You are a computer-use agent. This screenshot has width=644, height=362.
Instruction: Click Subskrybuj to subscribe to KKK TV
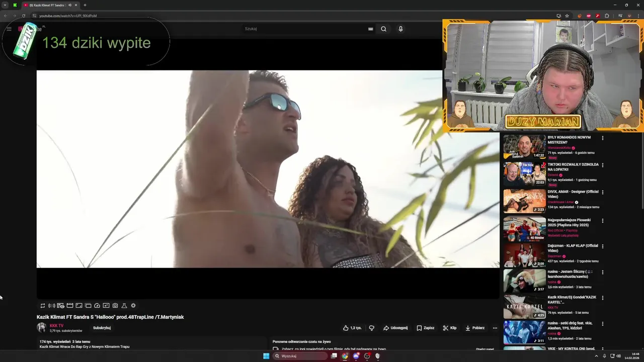[102, 328]
